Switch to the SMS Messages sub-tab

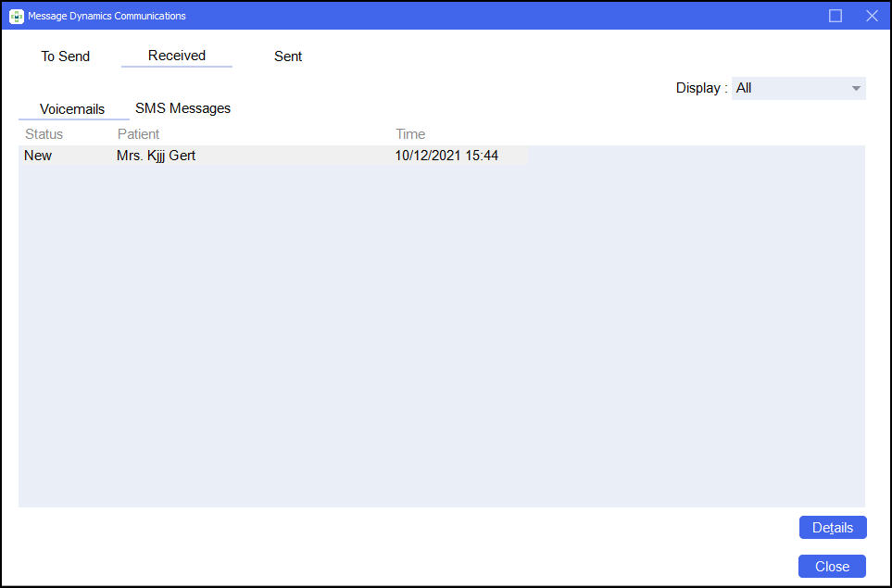[182, 108]
